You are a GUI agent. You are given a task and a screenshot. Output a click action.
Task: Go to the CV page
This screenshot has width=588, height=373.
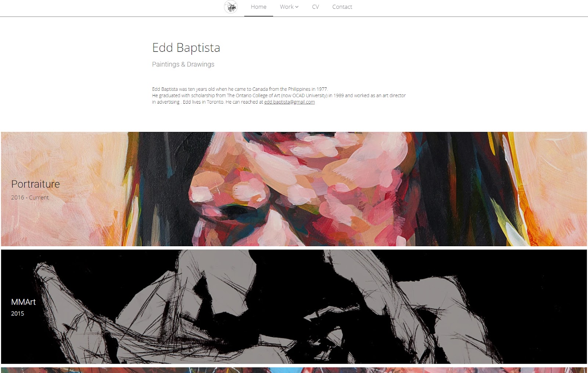[x=315, y=7]
